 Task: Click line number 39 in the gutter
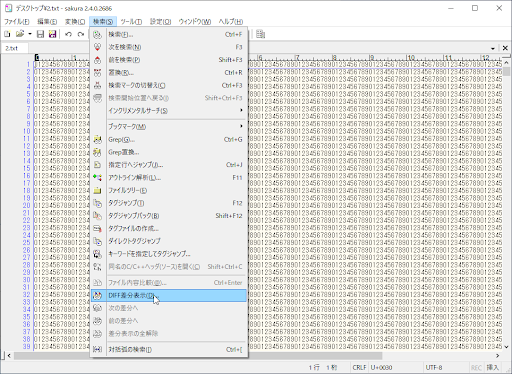(x=26, y=346)
